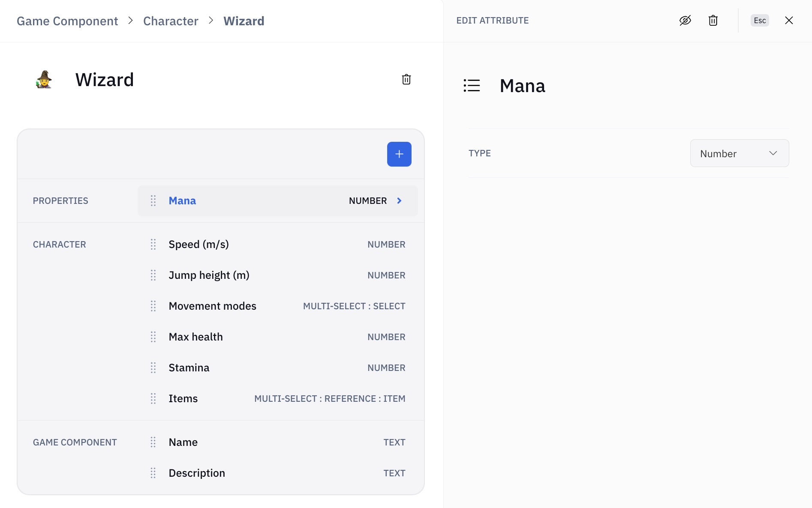Select the Stamina attribute row
The image size is (812, 508).
tap(278, 368)
